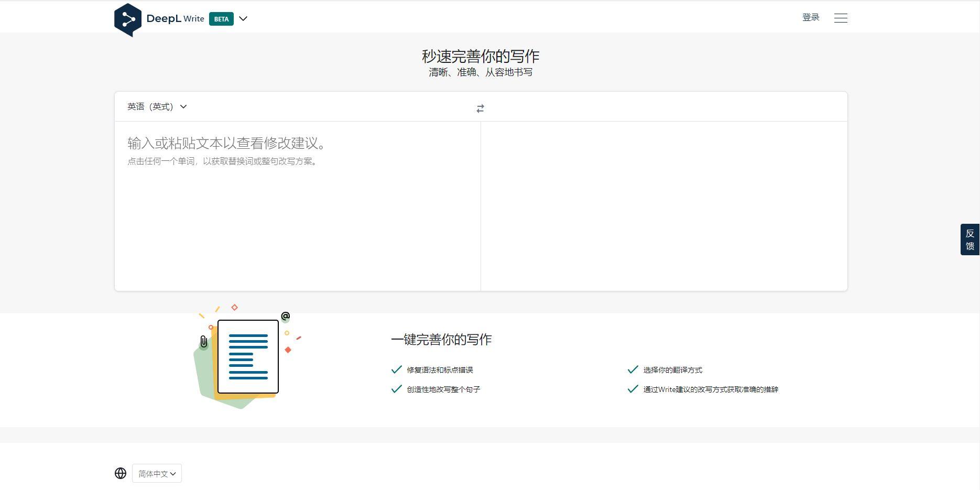Image resolution: width=980 pixels, height=490 pixels.
Task: Click the checkmark beside 通过Write建议的改写方式
Action: coord(633,389)
